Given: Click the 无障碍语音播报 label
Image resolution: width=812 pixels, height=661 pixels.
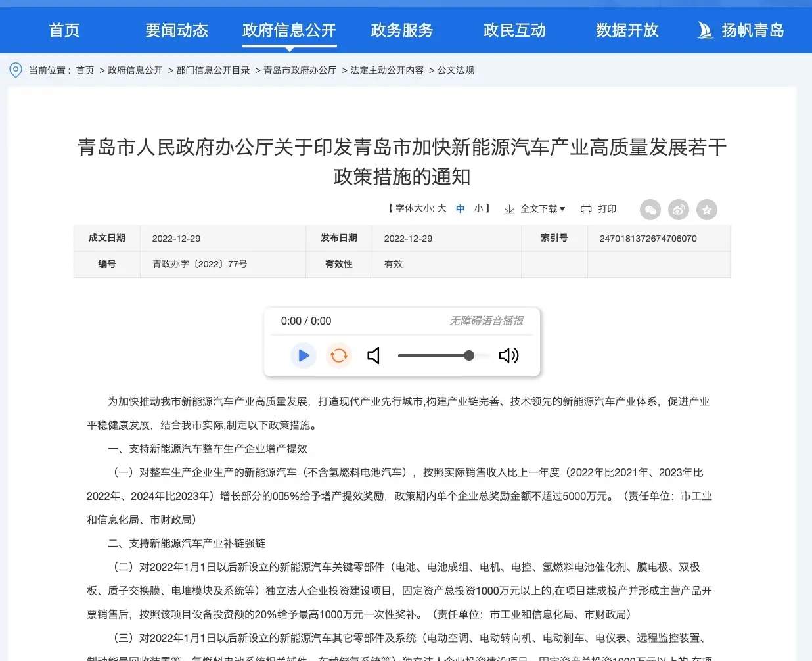Looking at the screenshot, I should pyautogui.click(x=487, y=321).
